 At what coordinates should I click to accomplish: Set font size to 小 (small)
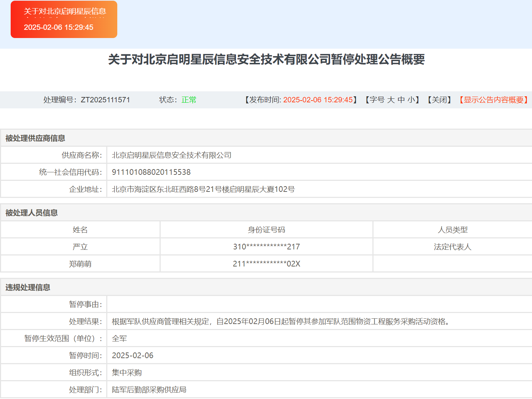(411, 100)
